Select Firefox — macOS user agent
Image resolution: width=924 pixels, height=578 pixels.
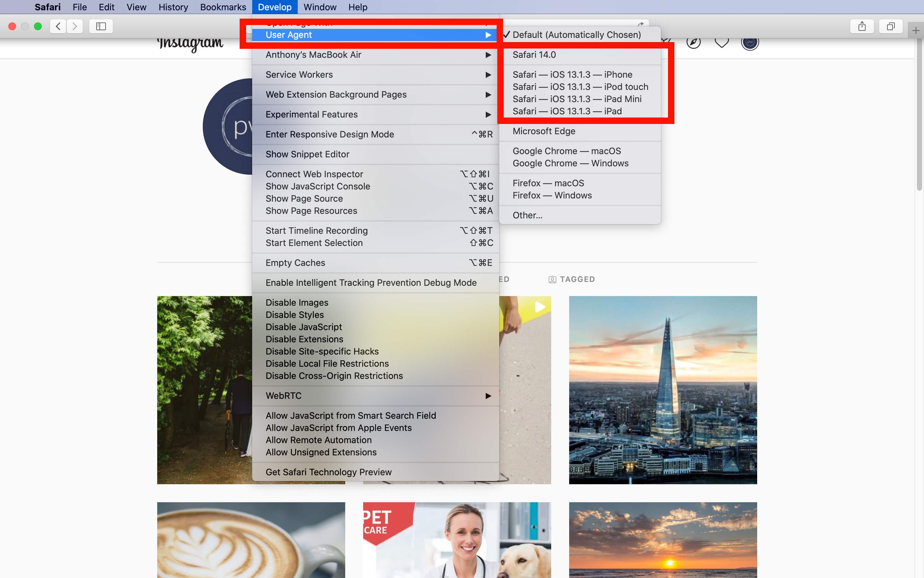coord(580,183)
